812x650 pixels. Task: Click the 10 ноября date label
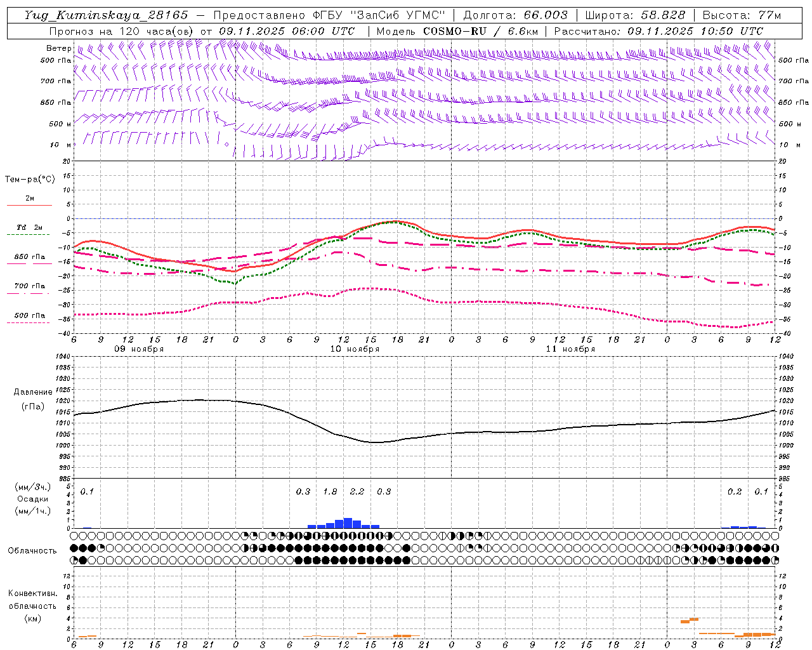[355, 349]
